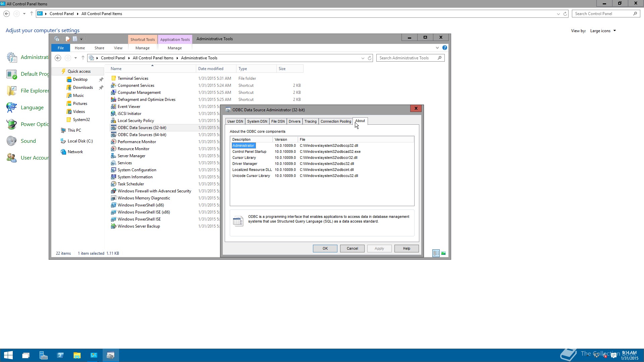Viewport: 644px width, 362px height.
Task: Select Local Security Policy icon
Action: pyautogui.click(x=113, y=121)
